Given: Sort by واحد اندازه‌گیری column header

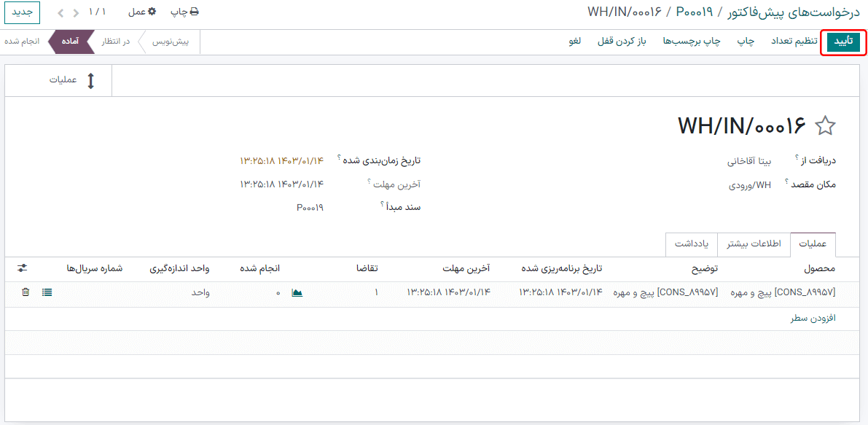Looking at the screenshot, I should coord(179,268).
